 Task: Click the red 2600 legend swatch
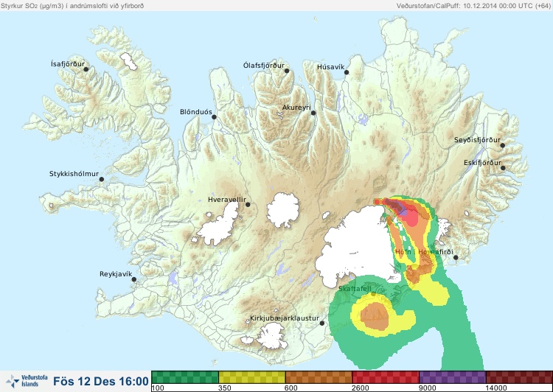pos(386,377)
